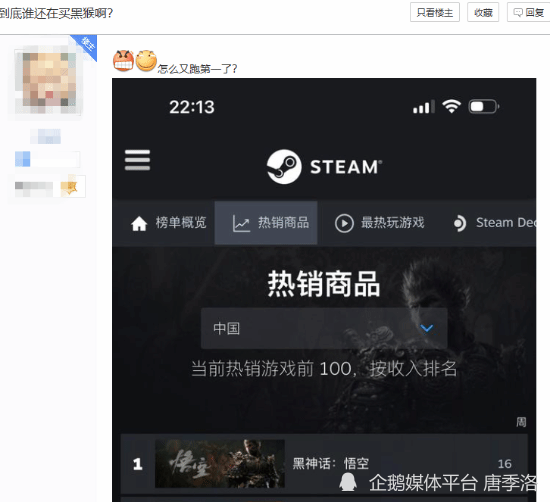Click the rank number 1
The width and height of the screenshot is (550, 502).
point(138,464)
